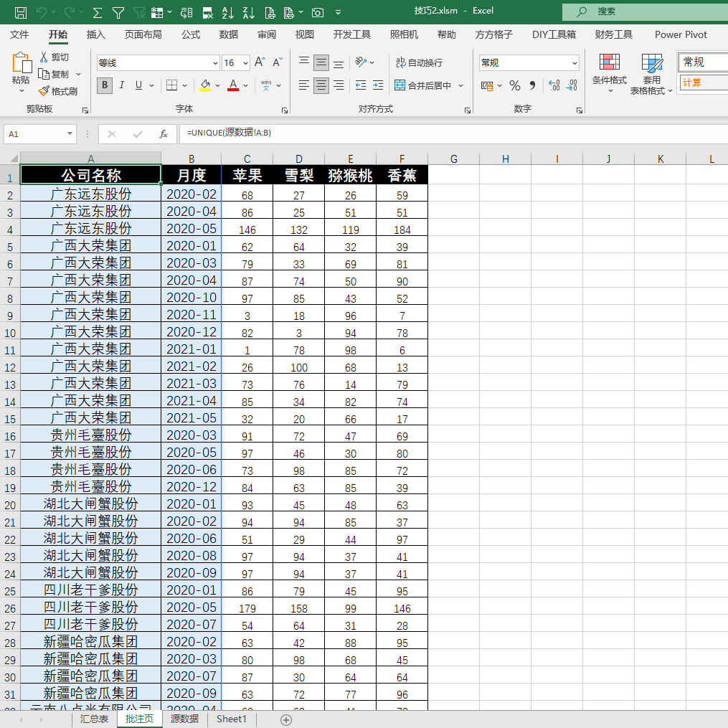Click the Copy icon
The image size is (728, 728).
(44, 74)
